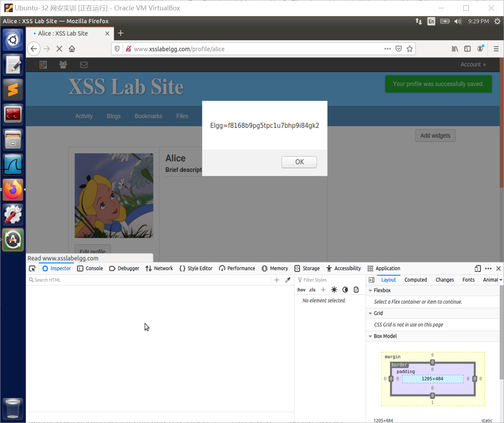Toggle the :hov pseudo-class panel
The height and width of the screenshot is (423, 504).
click(301, 289)
